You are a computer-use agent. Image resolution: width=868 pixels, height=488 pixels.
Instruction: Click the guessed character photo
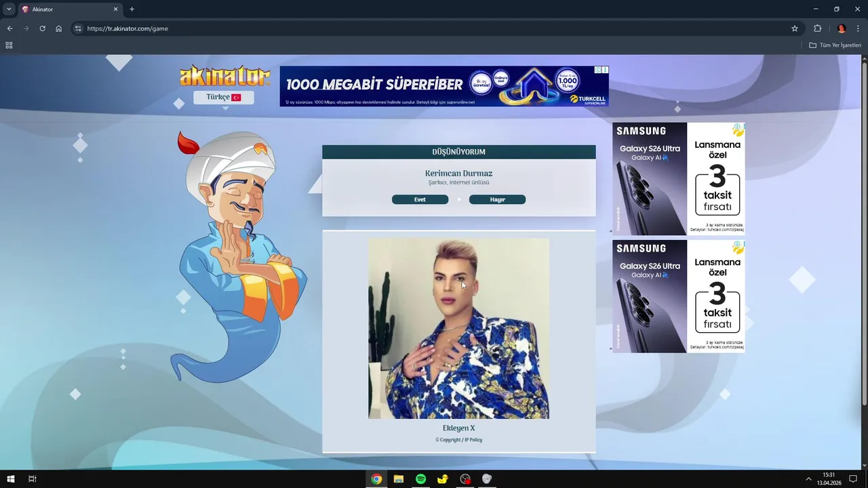tap(458, 328)
